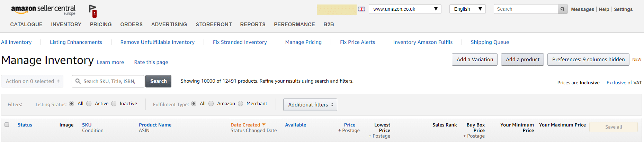Click the Date Created sort arrow
The height and width of the screenshot is (150, 644).
click(x=264, y=124)
